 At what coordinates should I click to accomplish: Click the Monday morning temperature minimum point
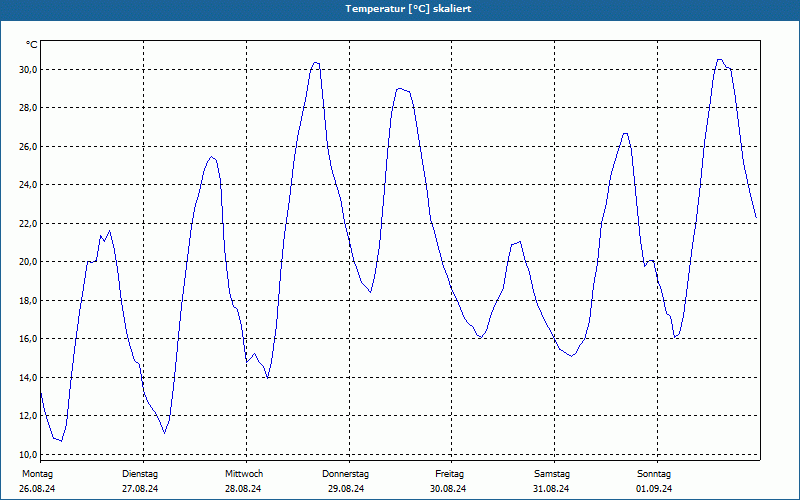(61, 441)
